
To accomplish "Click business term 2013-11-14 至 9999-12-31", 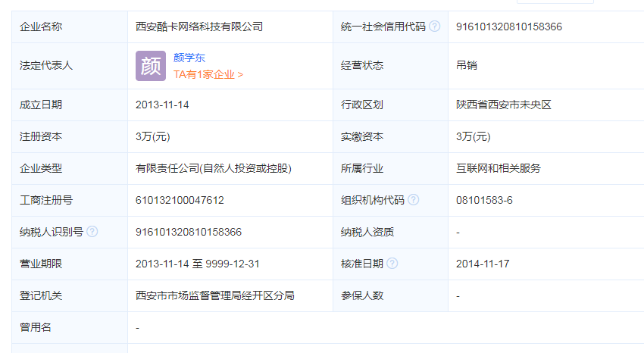I will (x=198, y=264).
